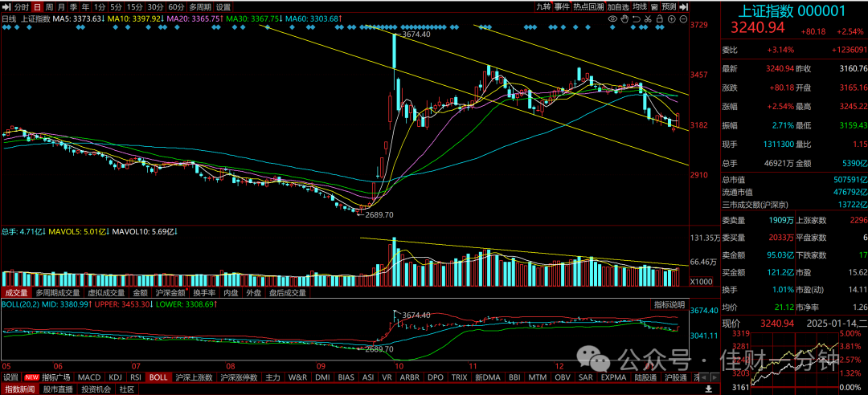Switch indicator to RSI
Viewport: 868px width, 395px height.
pos(136,377)
